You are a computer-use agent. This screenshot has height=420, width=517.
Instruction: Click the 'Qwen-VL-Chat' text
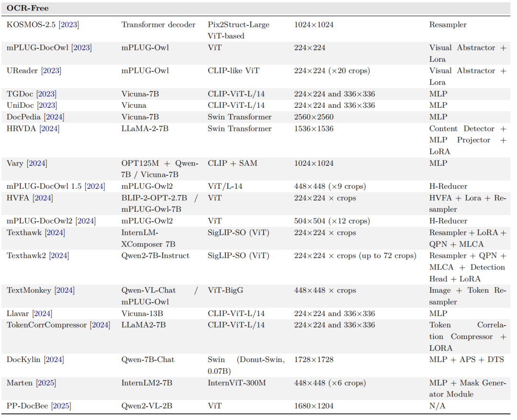148,290
